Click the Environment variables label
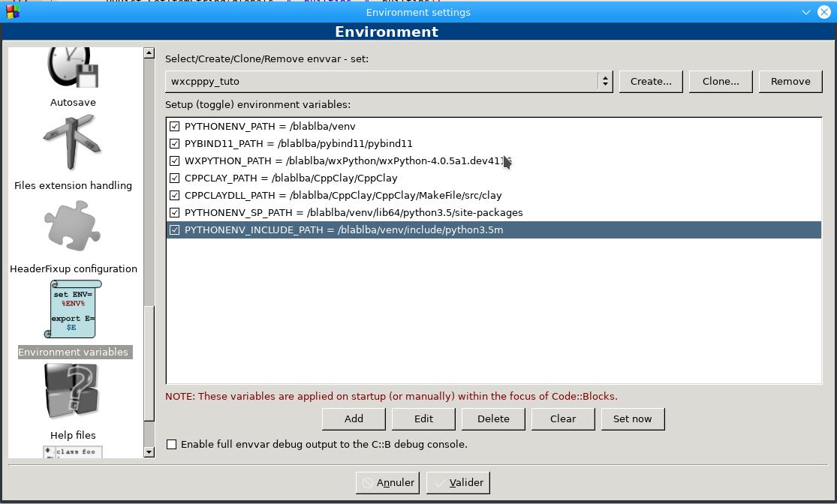 pos(73,352)
